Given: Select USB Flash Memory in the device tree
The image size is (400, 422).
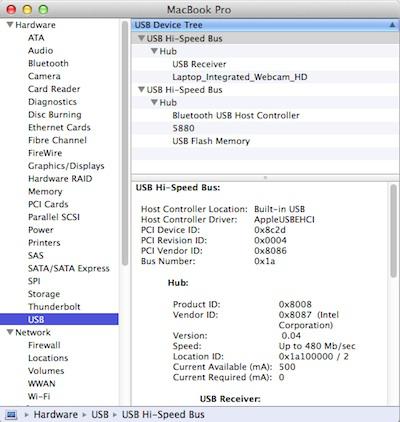Looking at the screenshot, I should [211, 141].
